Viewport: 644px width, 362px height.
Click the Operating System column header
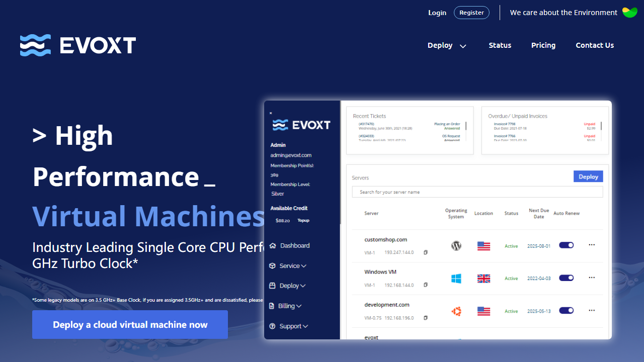(456, 214)
